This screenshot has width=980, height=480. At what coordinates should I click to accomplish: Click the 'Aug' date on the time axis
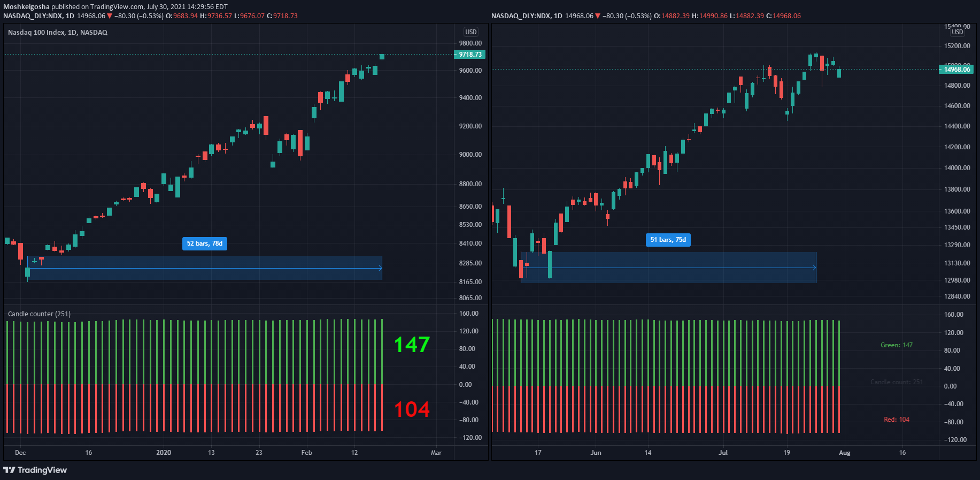[x=845, y=453]
